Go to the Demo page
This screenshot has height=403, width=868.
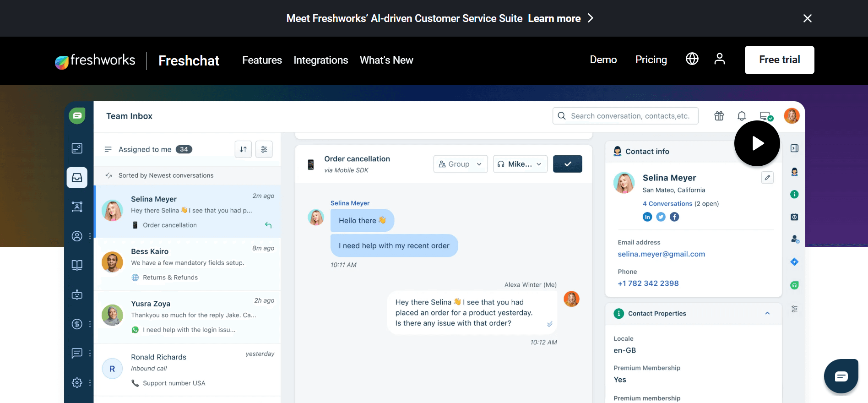603,60
